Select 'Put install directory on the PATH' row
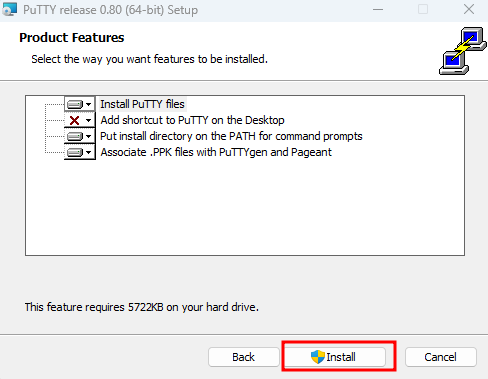Viewport: 488px width, 379px height. pos(231,136)
